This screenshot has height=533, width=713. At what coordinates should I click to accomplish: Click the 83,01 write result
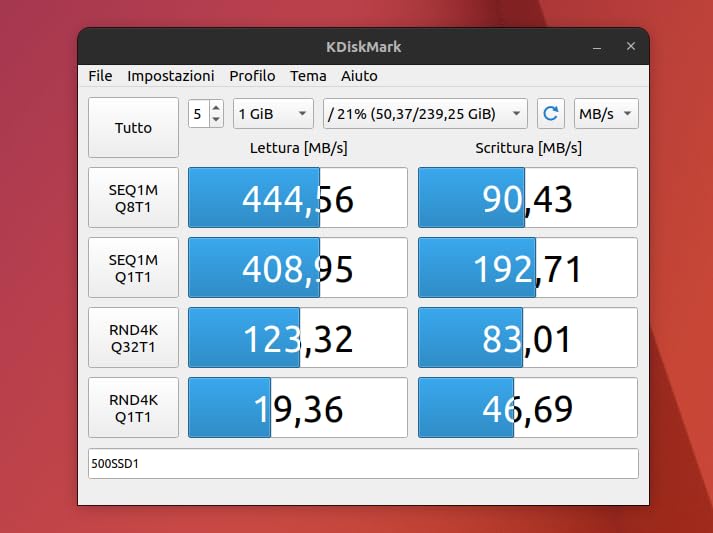pos(528,338)
